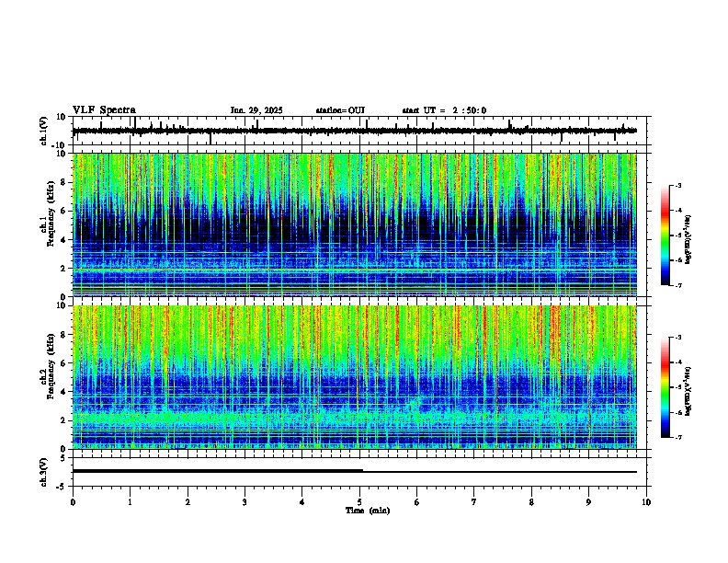Click time axis tick label 3
This screenshot has height=563, width=728.
[x=245, y=502]
